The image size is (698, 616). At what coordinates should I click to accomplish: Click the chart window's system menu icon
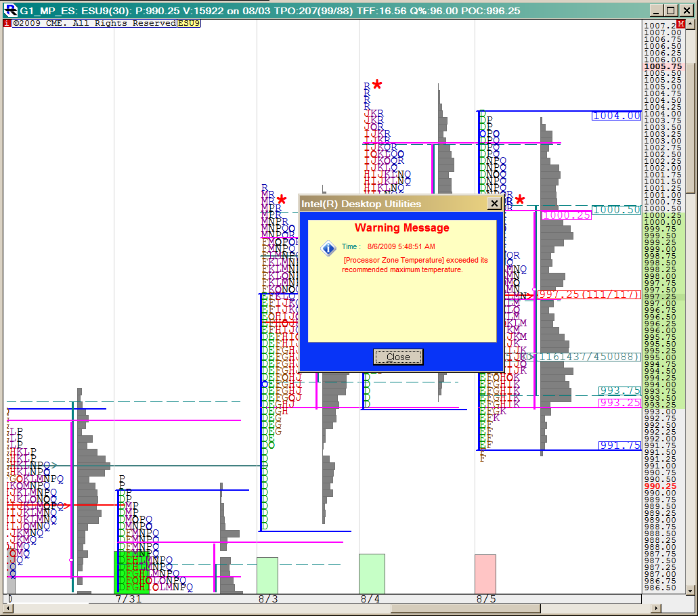pyautogui.click(x=10, y=10)
